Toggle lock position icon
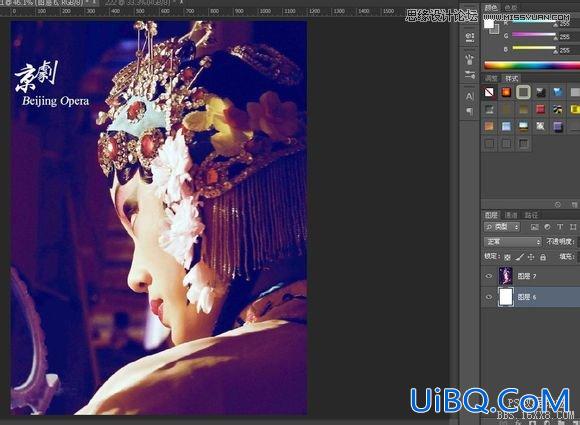This screenshot has width=580, height=425. click(531, 257)
